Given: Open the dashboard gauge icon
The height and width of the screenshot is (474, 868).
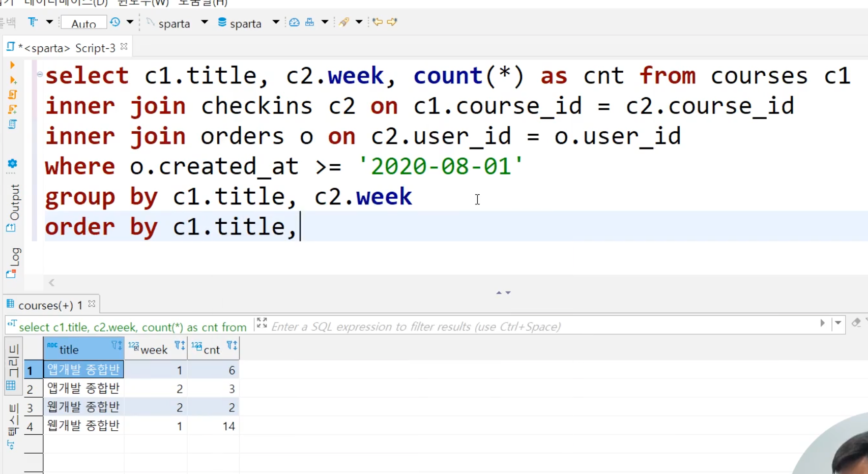Looking at the screenshot, I should click(294, 22).
